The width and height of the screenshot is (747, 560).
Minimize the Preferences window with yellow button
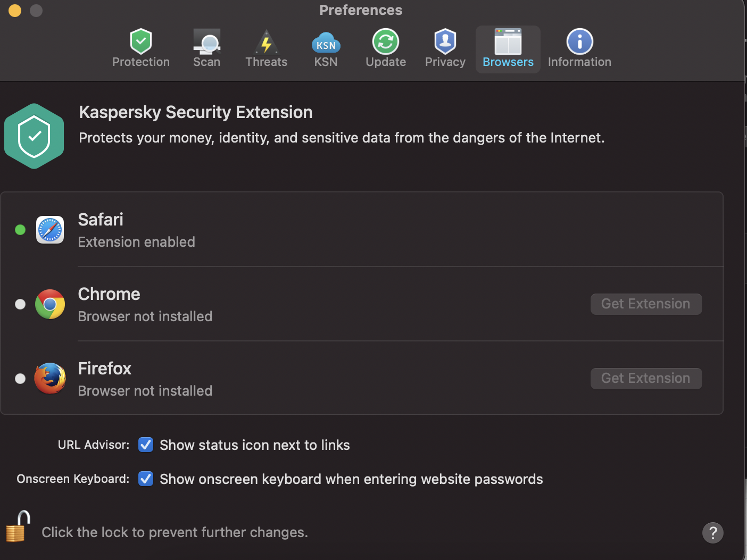tap(15, 10)
